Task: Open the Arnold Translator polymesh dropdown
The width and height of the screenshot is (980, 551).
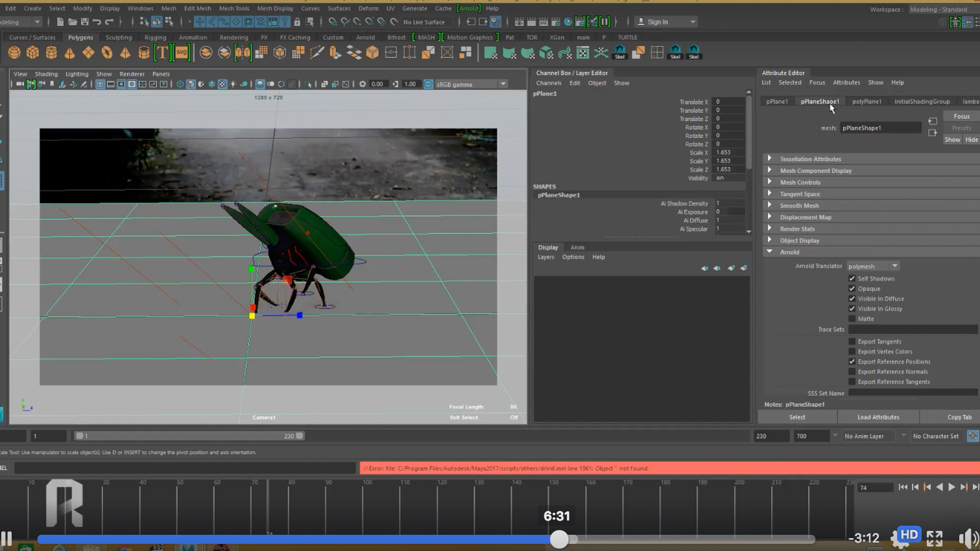Action: click(x=873, y=266)
